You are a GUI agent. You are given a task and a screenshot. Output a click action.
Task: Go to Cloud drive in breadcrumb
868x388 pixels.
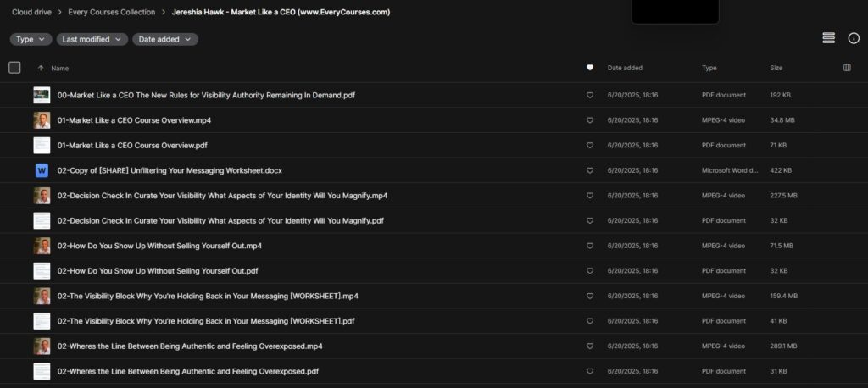[x=31, y=12]
